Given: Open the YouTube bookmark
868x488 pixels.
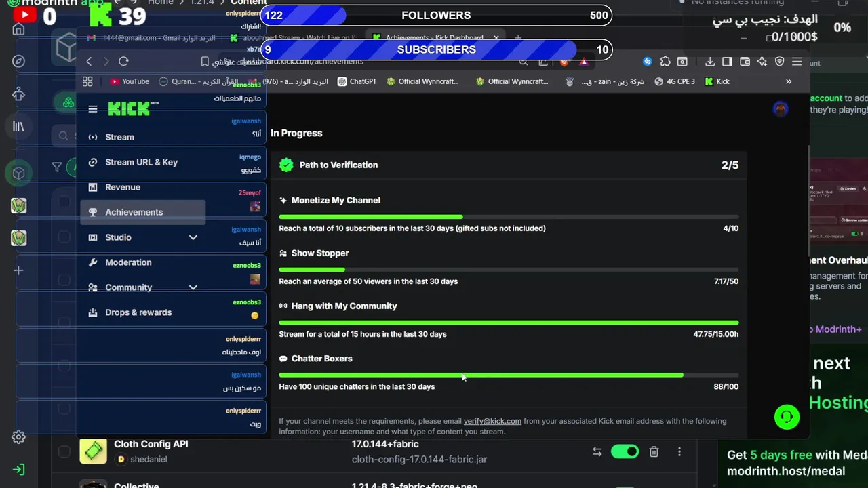Looking at the screenshot, I should 130,81.
